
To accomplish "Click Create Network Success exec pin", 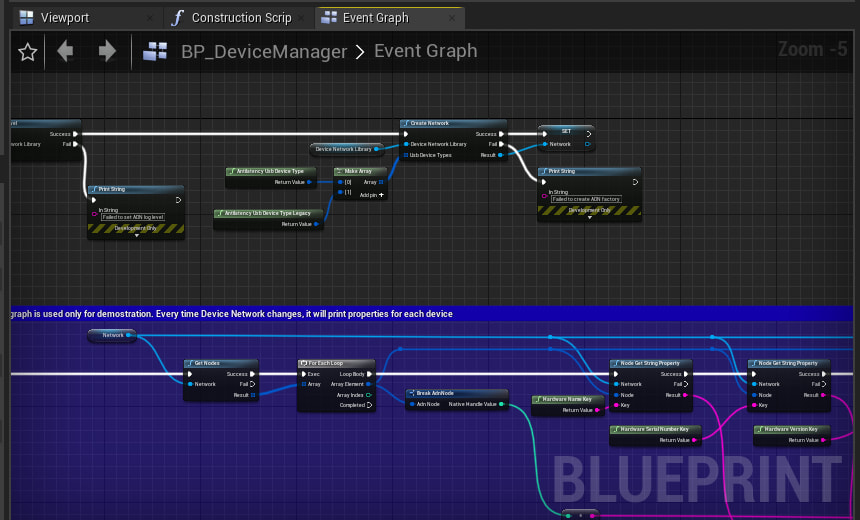I will 501,134.
